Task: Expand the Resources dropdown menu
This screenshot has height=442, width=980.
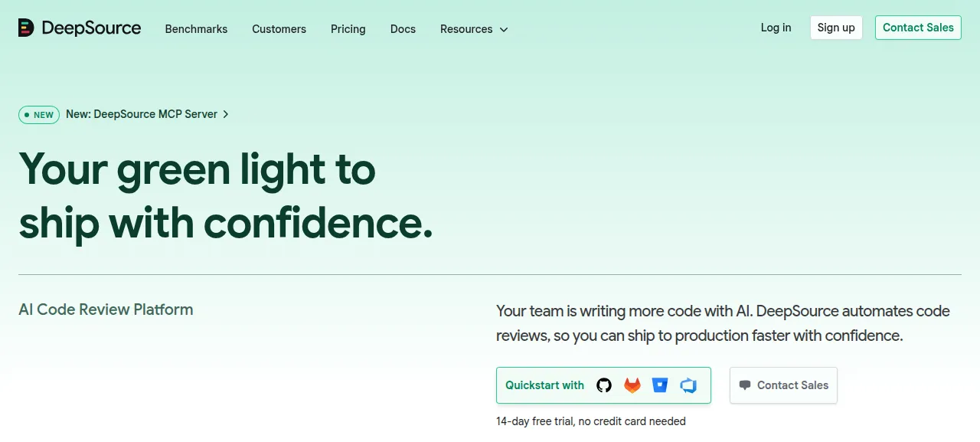Action: click(x=474, y=29)
